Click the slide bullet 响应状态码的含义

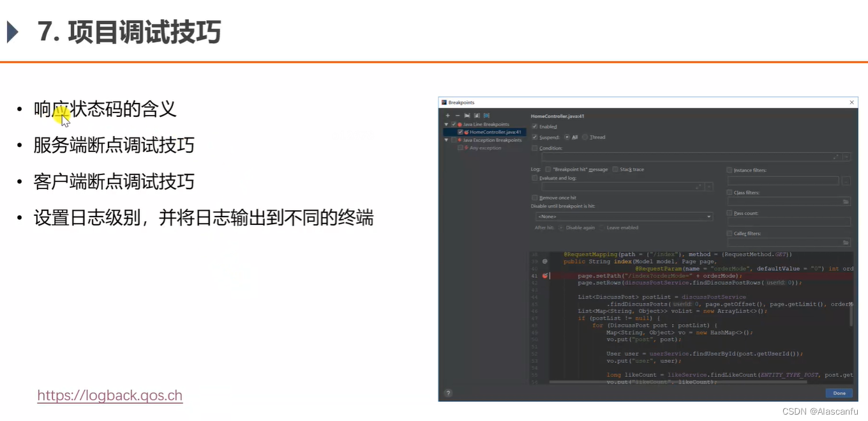click(x=105, y=109)
